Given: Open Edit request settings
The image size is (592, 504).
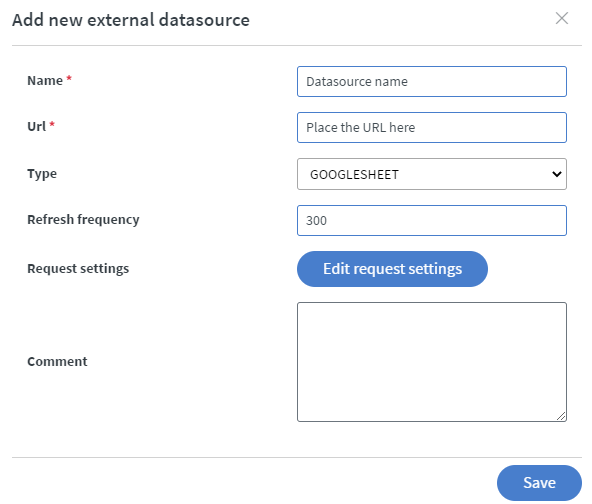Looking at the screenshot, I should tap(392, 269).
